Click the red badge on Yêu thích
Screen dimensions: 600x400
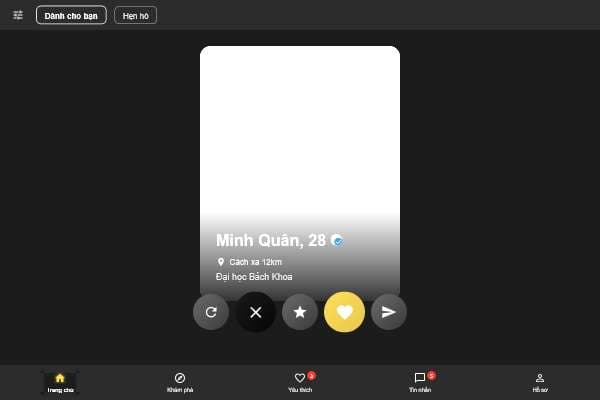[x=311, y=376]
